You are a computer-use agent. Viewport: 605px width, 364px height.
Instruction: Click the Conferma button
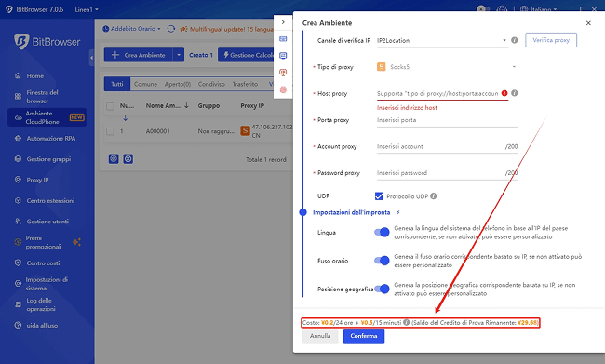(364, 336)
